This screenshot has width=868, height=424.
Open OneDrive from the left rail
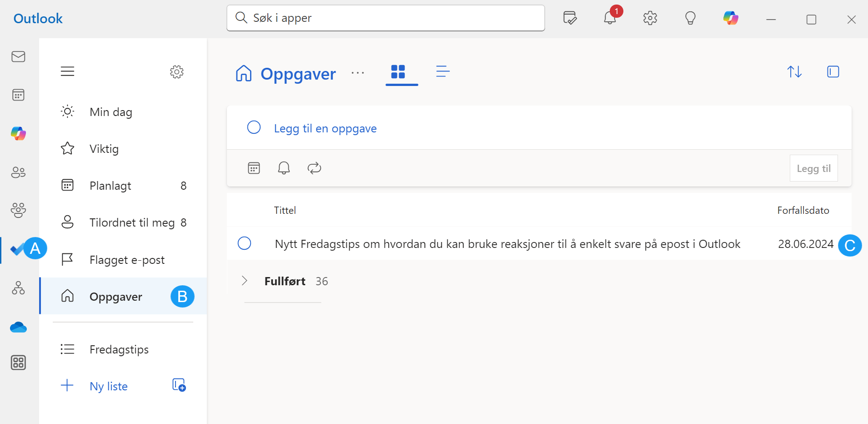click(18, 327)
